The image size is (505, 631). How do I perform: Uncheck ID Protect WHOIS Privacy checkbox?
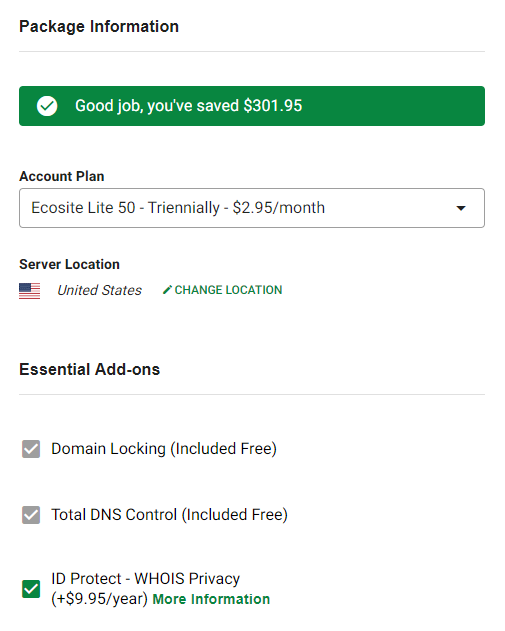click(31, 589)
